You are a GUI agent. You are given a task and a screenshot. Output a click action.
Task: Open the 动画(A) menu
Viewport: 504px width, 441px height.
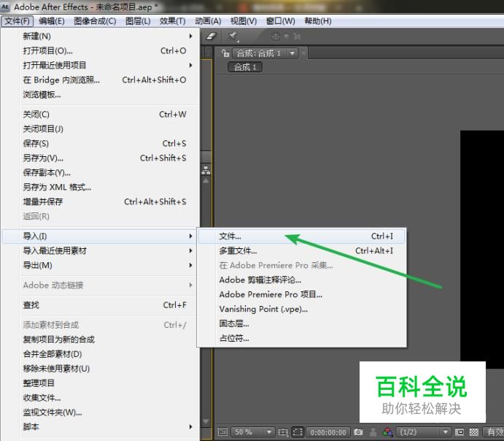coord(208,21)
